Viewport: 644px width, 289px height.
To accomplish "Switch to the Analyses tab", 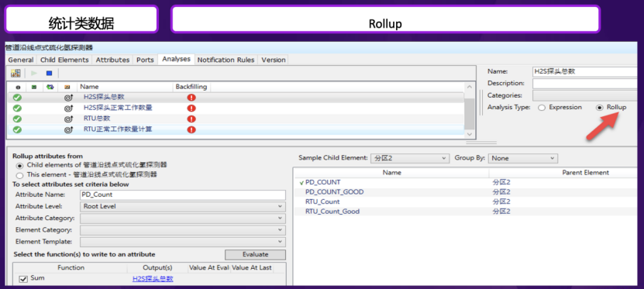I will 176,59.
